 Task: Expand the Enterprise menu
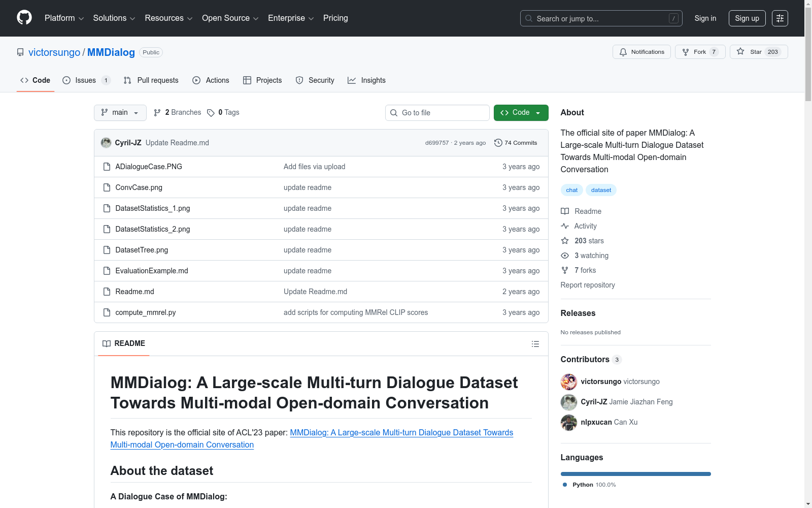(291, 18)
